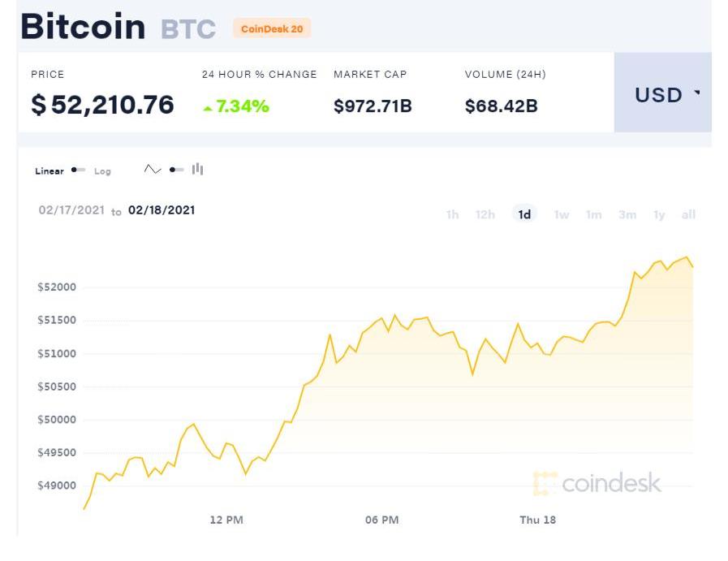Click the line chart icon
Screen dimensions: 728x561
153,170
